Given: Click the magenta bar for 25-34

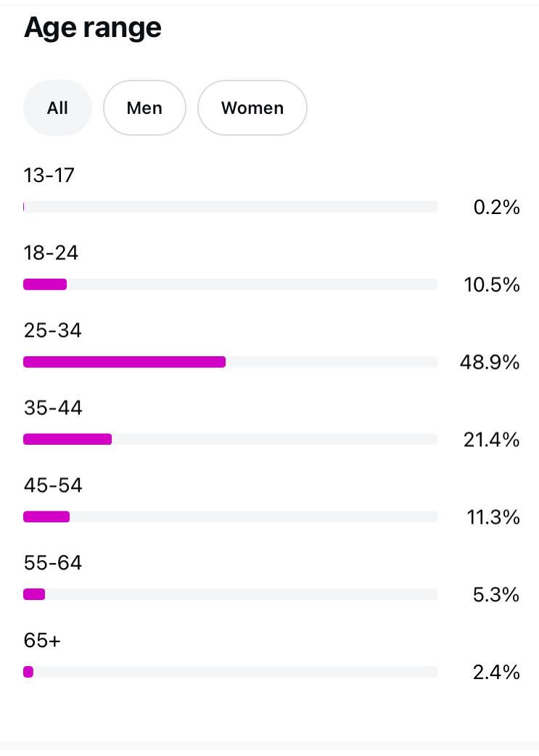Looking at the screenshot, I should pos(124,362).
